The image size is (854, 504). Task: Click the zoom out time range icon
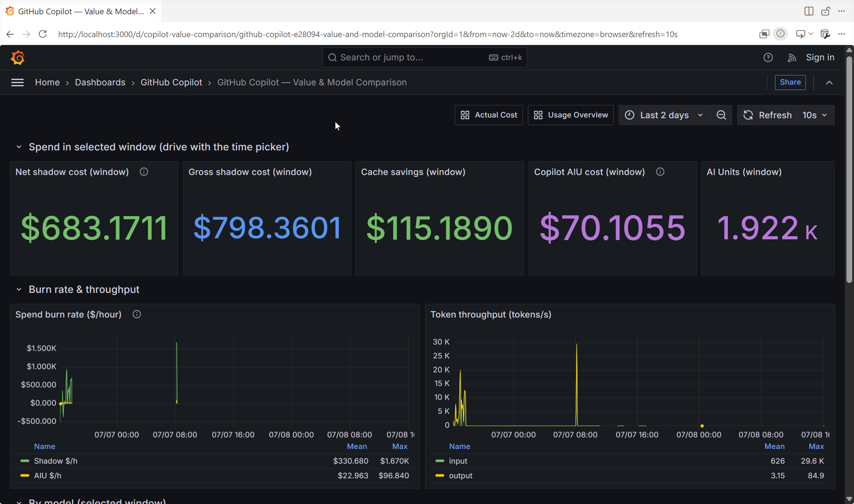pyautogui.click(x=721, y=115)
